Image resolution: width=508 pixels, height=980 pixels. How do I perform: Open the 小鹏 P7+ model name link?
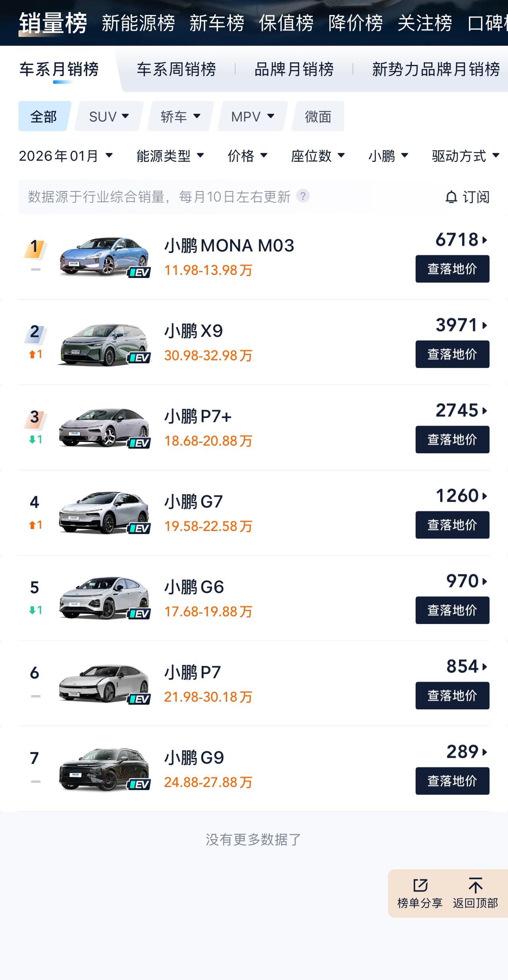pos(198,416)
